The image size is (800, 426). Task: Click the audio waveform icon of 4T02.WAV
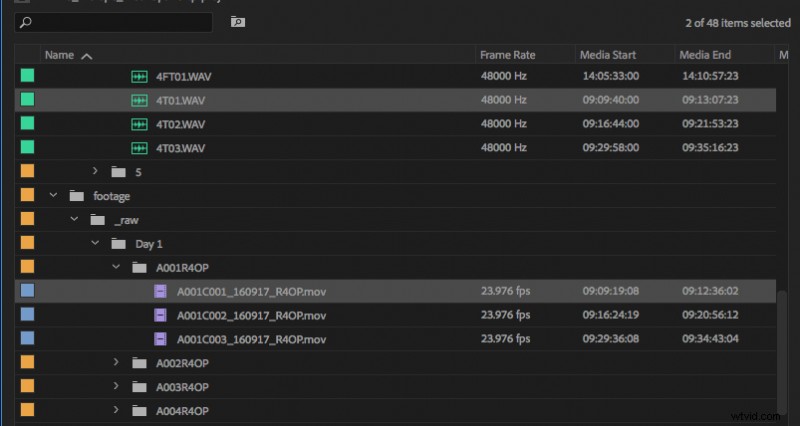139,124
